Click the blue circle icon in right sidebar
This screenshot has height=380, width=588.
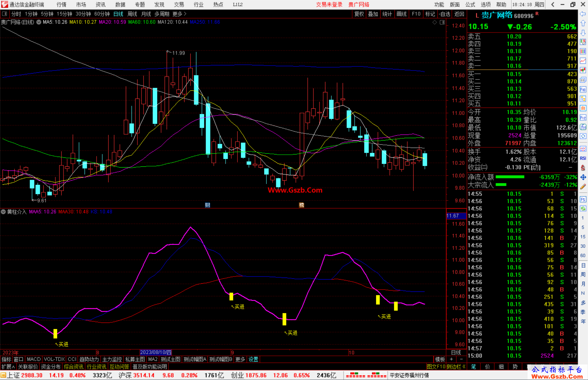coord(583,136)
